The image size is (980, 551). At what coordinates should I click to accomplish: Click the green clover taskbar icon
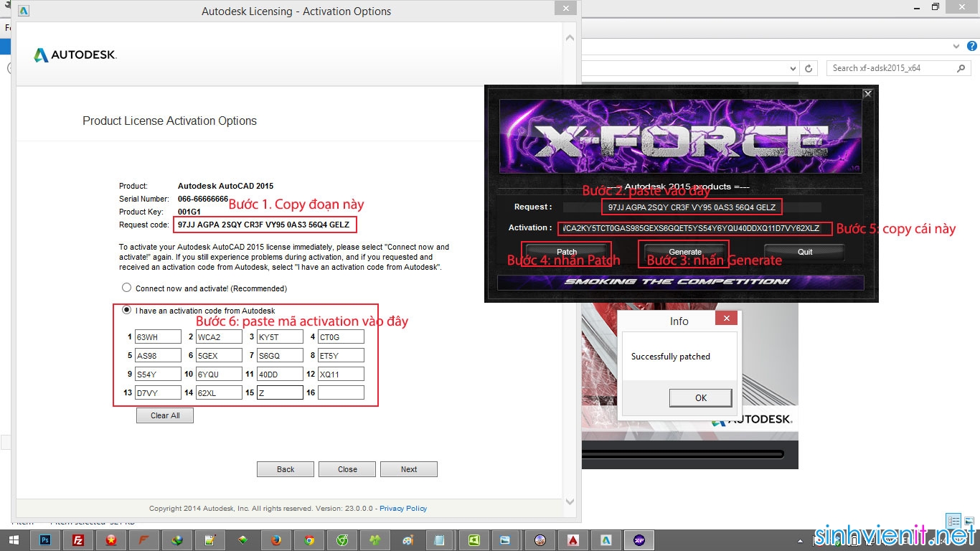point(375,540)
